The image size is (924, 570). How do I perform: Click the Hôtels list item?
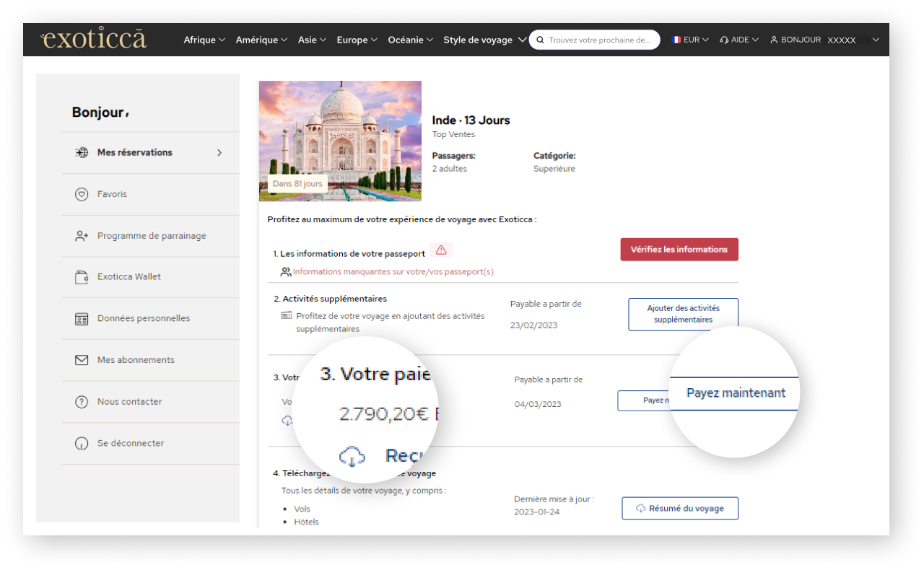[x=306, y=522]
